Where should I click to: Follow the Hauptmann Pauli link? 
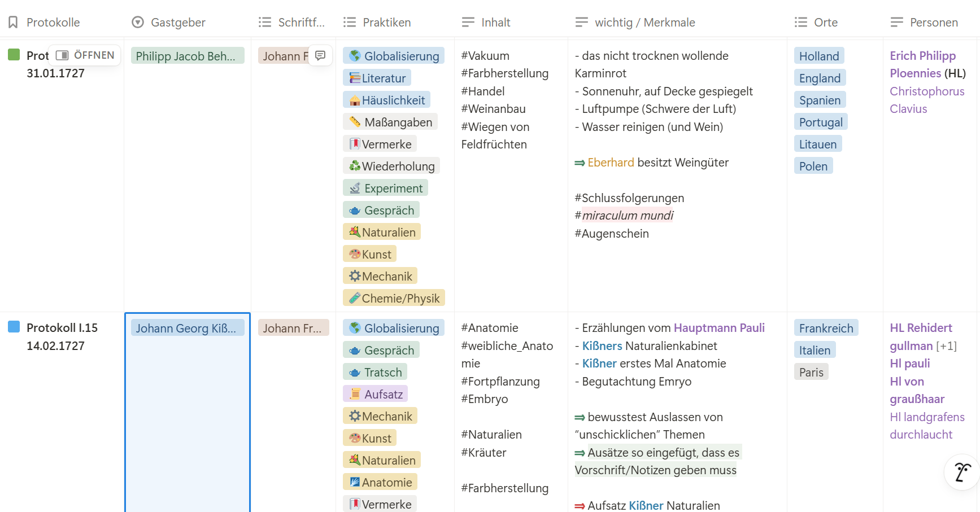tap(718, 328)
